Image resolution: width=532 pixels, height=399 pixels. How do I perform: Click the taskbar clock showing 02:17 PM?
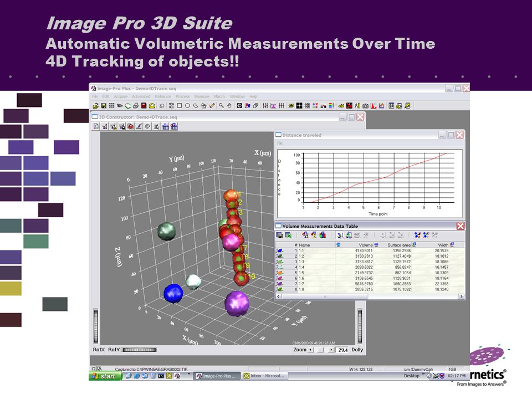pyautogui.click(x=457, y=376)
